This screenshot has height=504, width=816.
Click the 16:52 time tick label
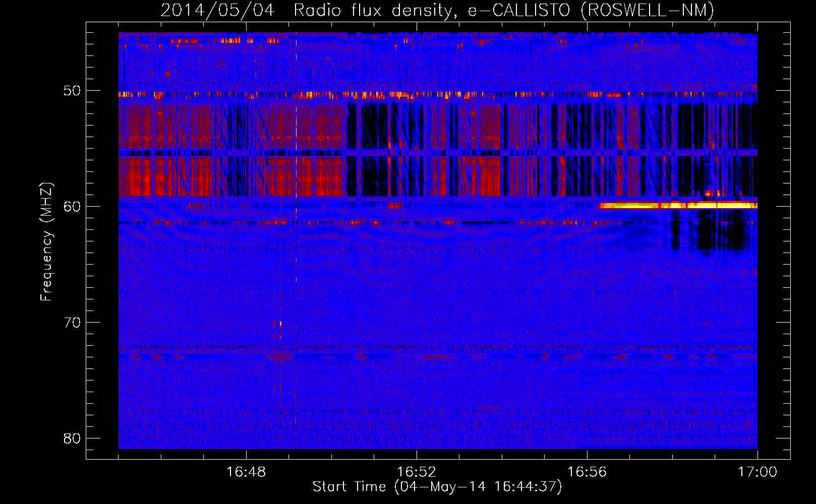(x=417, y=472)
